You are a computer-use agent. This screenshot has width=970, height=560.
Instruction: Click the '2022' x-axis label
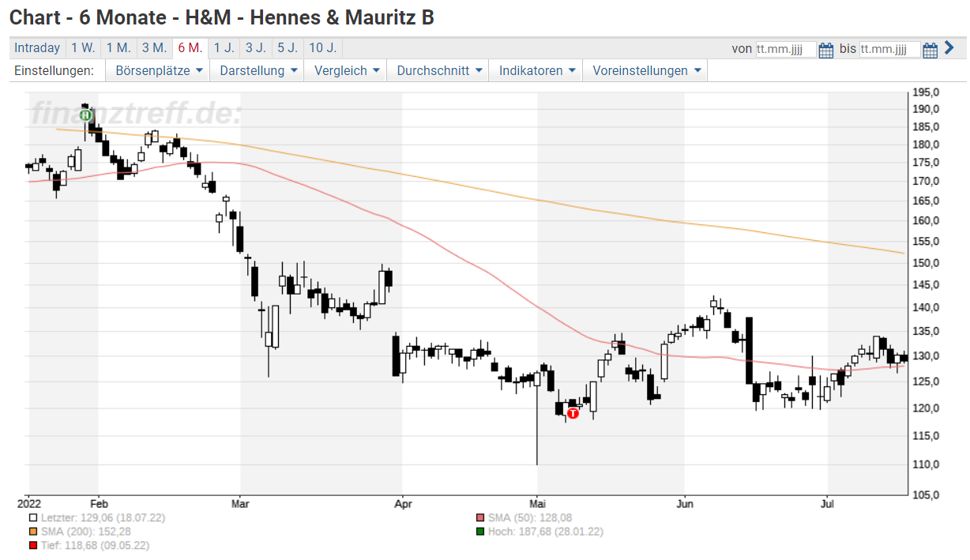(29, 502)
